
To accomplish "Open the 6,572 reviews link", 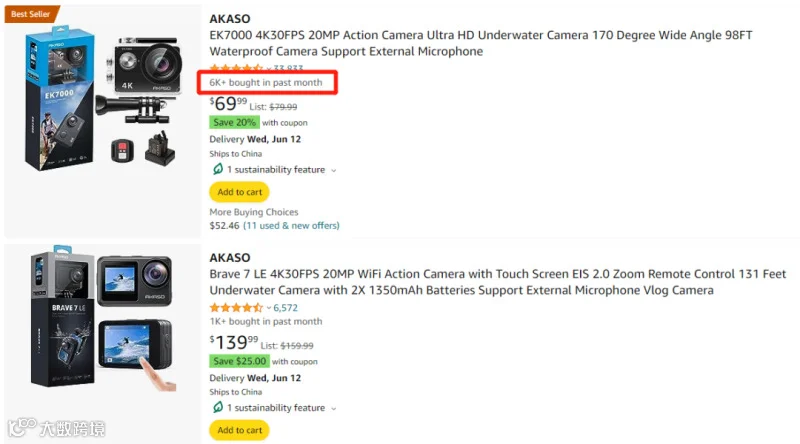I will [285, 308].
